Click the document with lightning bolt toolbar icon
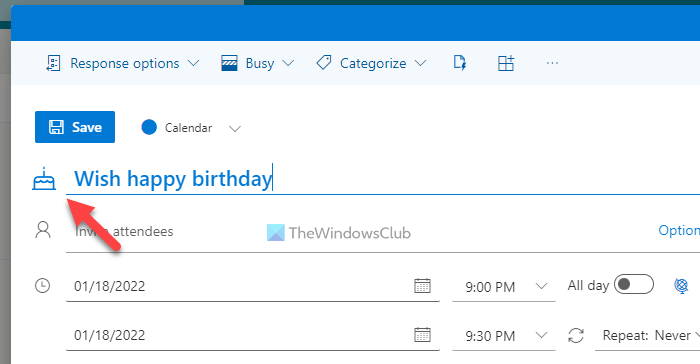The image size is (700, 364). point(460,63)
